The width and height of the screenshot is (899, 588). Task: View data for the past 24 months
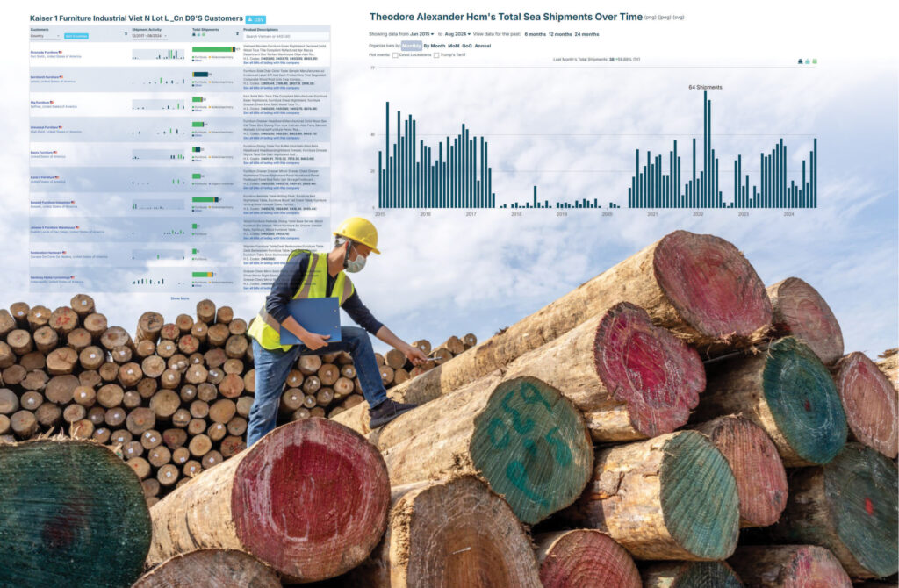pyautogui.click(x=586, y=34)
